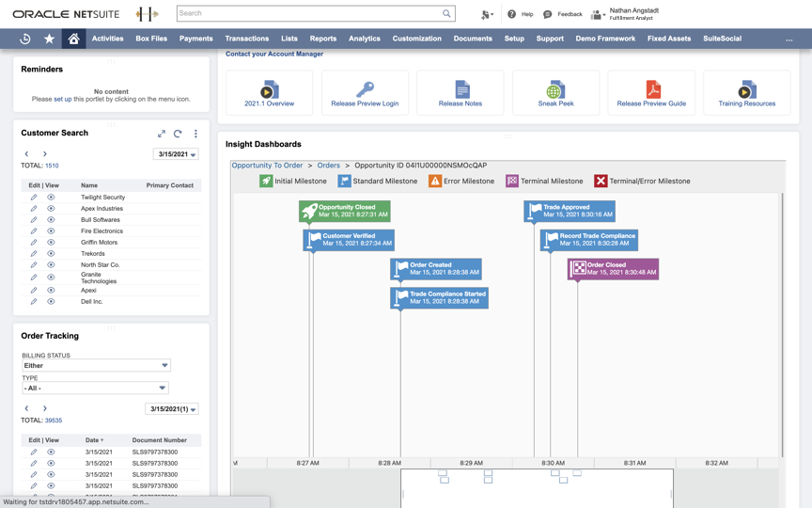Edit the Apex Industries customer row
Image resolution: width=812 pixels, height=508 pixels.
coord(34,209)
